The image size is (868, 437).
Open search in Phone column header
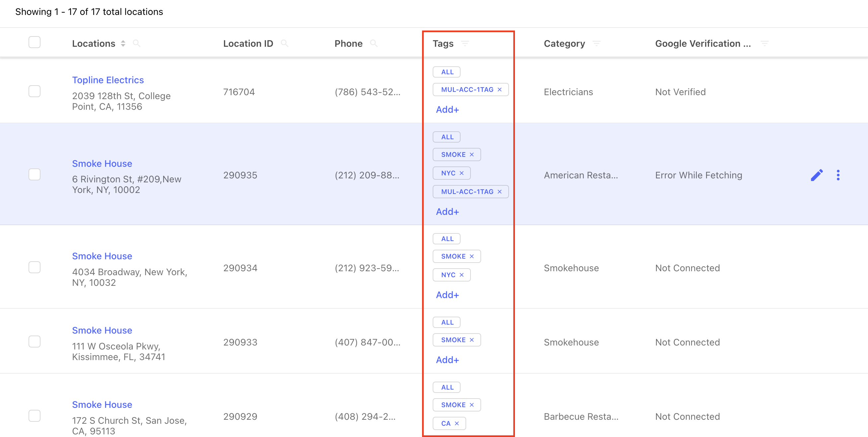pos(374,43)
